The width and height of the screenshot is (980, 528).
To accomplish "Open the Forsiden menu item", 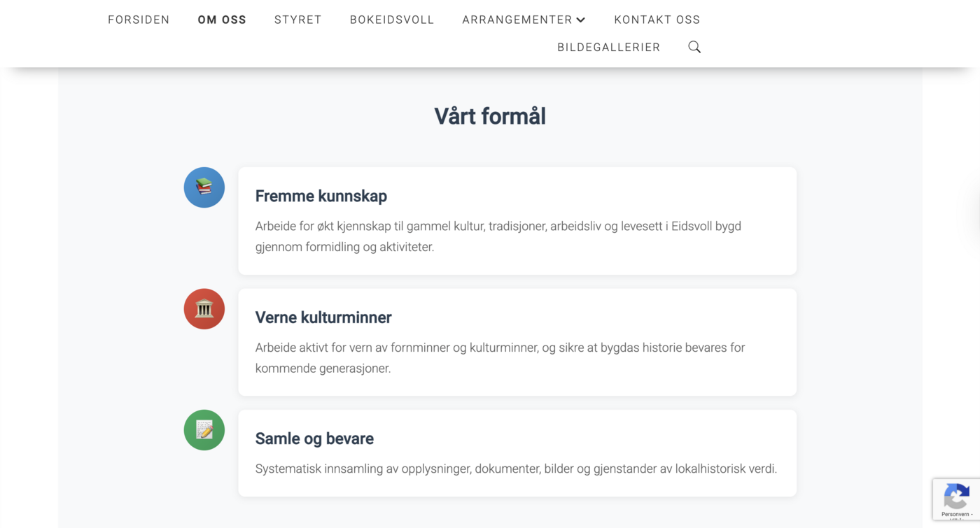I will [139, 20].
